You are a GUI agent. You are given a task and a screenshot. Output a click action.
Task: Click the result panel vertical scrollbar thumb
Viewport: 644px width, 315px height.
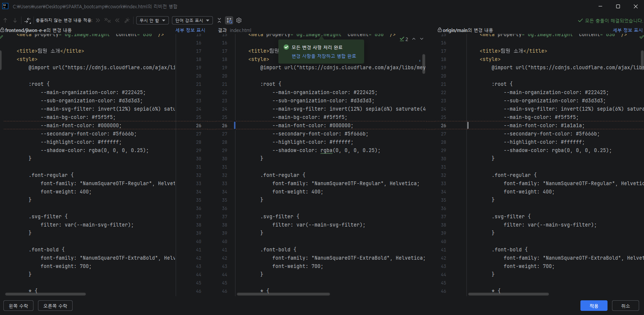(424, 63)
